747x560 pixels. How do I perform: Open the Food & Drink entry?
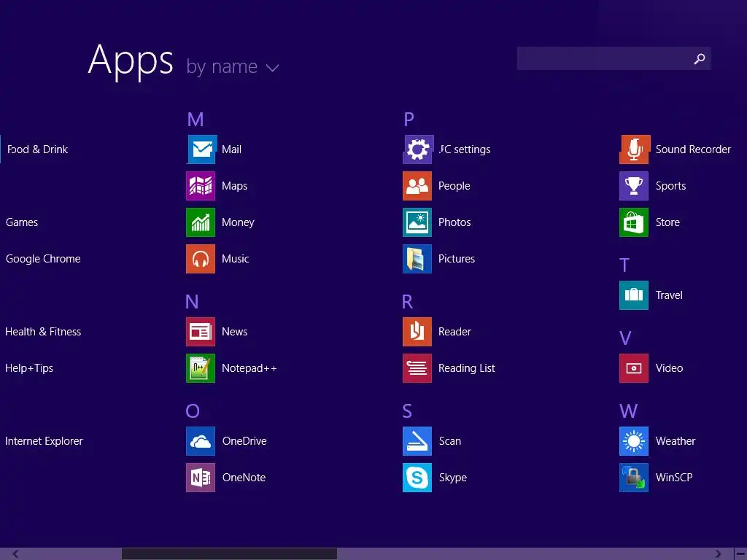point(38,149)
